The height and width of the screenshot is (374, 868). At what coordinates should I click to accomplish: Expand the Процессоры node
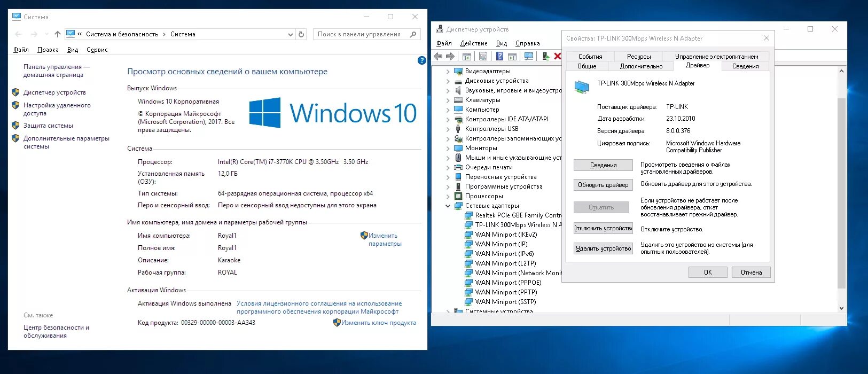tap(448, 196)
